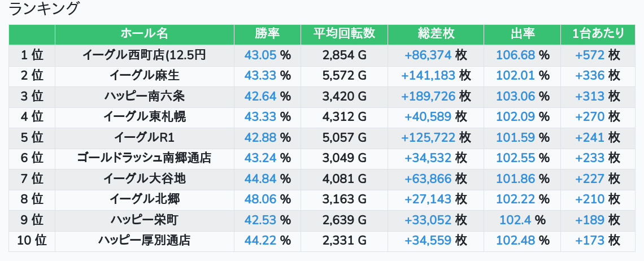Image resolution: width=644 pixels, height=261 pixels.
Task: Select ゴールドラッシュ南郷通店 hall name
Action: (144, 158)
